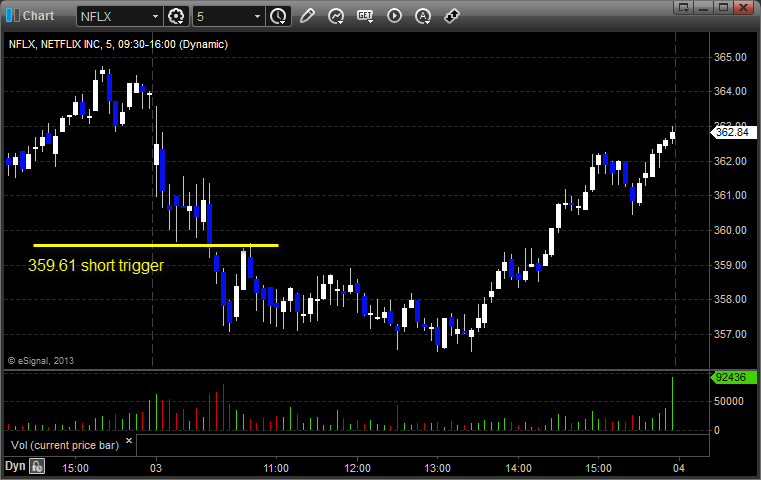
Task: Minimize the Chart window
Action: pos(704,7)
